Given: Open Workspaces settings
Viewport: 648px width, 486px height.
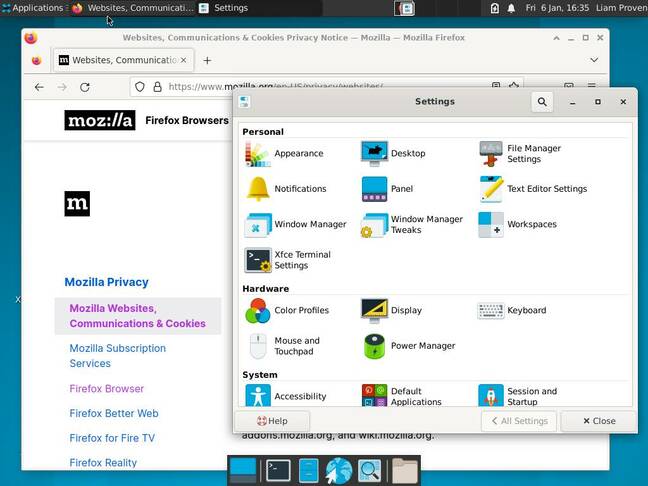Looking at the screenshot, I should (x=518, y=224).
